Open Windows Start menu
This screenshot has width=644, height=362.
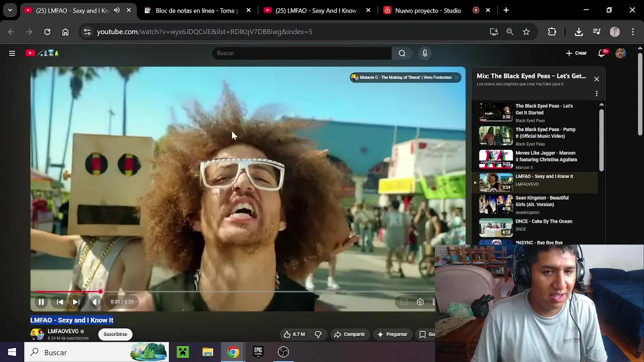tap(12, 352)
